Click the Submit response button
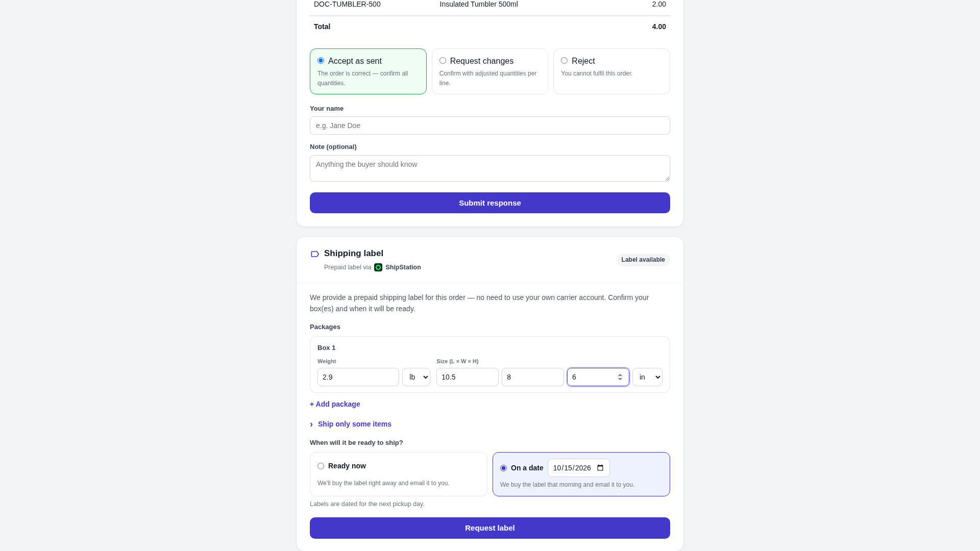This screenshot has width=980, height=551. tap(489, 203)
